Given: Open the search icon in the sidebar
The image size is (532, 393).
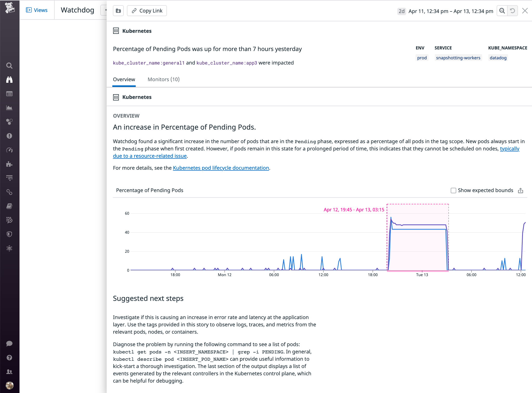Looking at the screenshot, I should 10,66.
